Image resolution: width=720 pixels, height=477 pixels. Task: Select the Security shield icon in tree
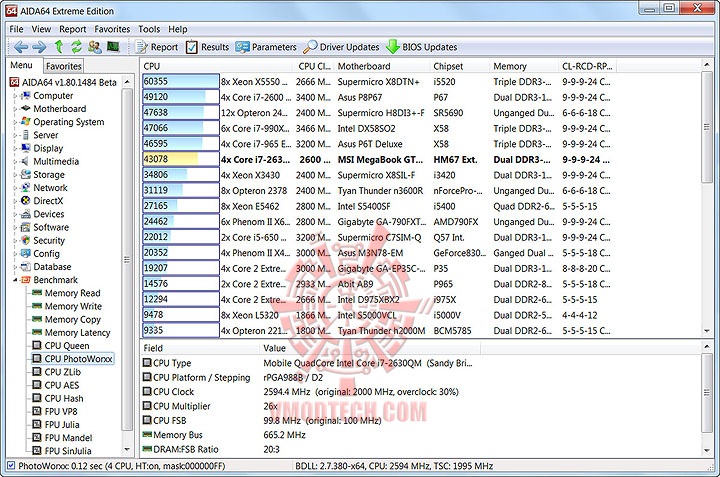tap(26, 240)
